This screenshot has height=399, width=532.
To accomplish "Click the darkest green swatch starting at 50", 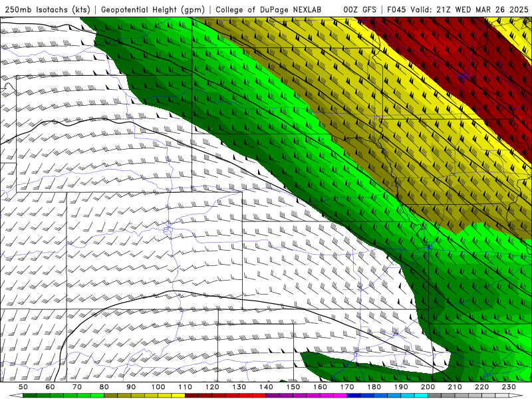I will 30,396.
